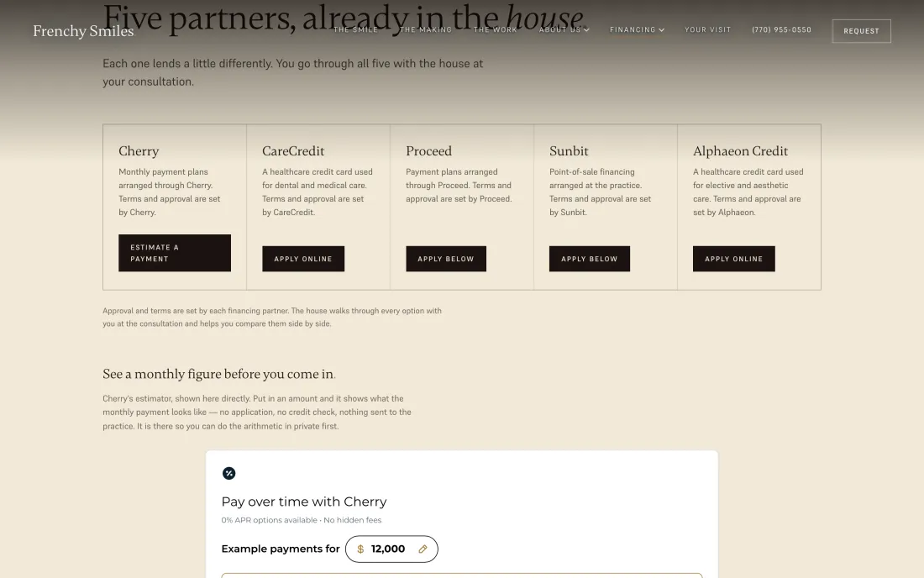Viewport: 924px width, 578px height.
Task: Open The Smile nav item
Action: click(356, 29)
